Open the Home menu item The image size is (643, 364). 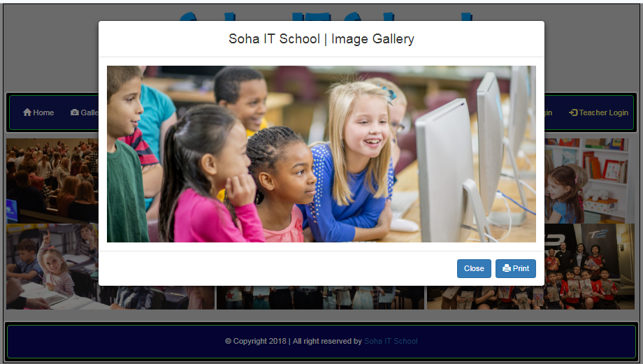38,112
